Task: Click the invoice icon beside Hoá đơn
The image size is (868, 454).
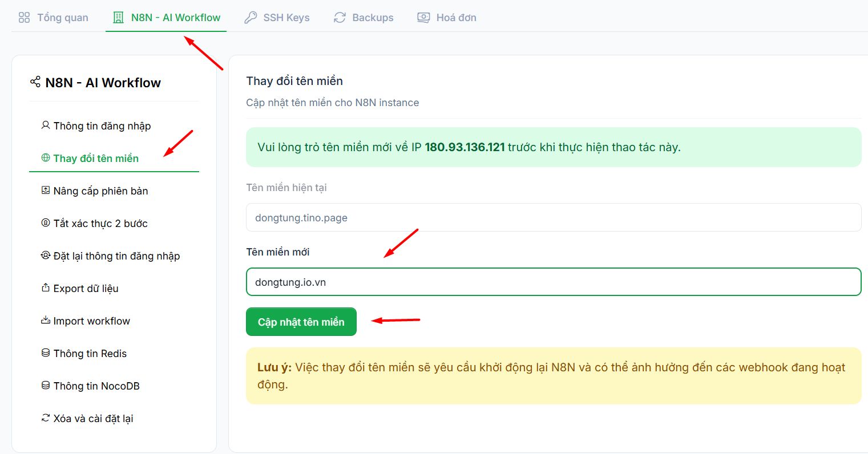Action: (x=423, y=18)
